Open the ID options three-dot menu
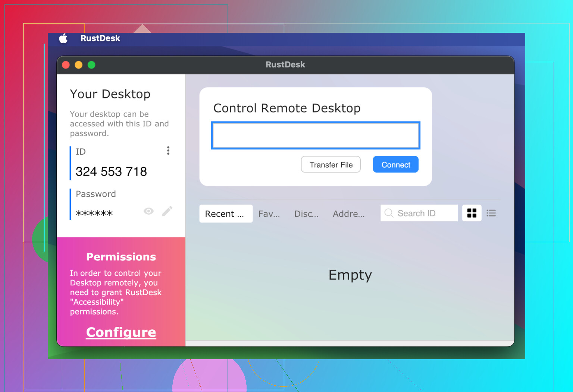573x392 pixels. [x=168, y=151]
